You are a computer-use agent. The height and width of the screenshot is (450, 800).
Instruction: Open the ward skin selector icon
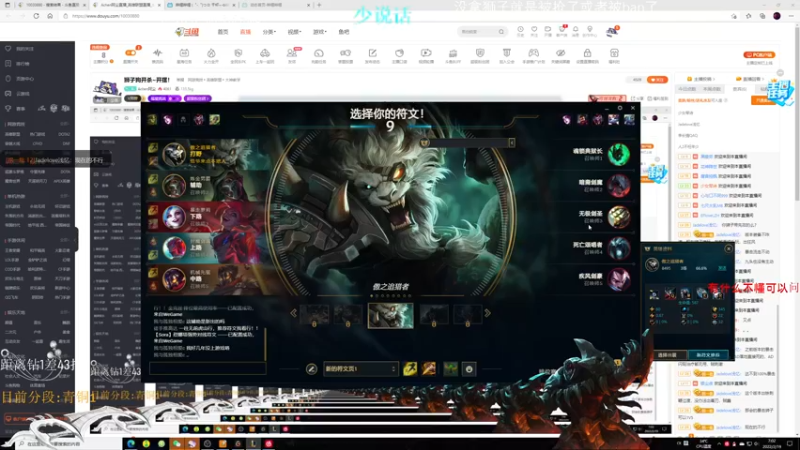(x=450, y=368)
